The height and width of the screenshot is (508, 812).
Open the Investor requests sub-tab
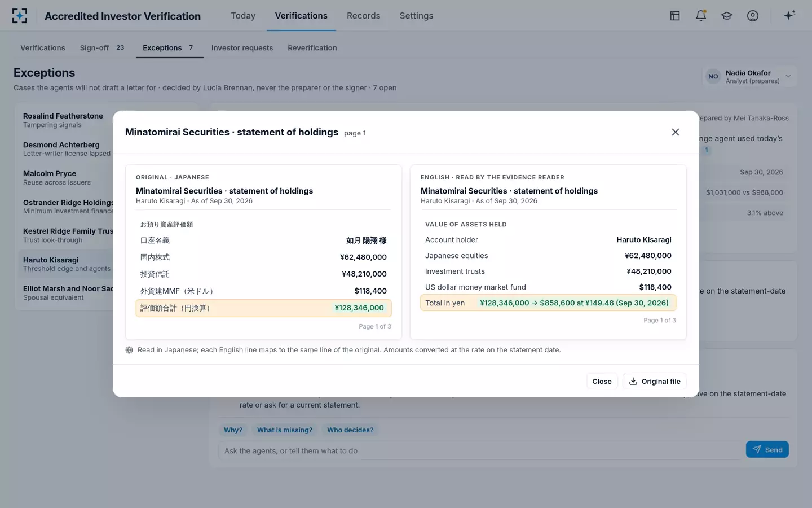pyautogui.click(x=242, y=48)
